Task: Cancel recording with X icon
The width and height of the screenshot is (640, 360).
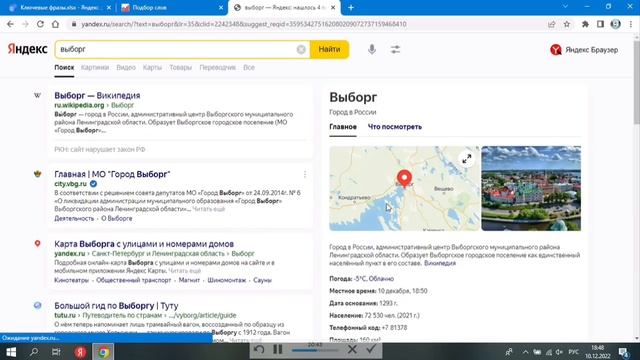Action: (352, 349)
